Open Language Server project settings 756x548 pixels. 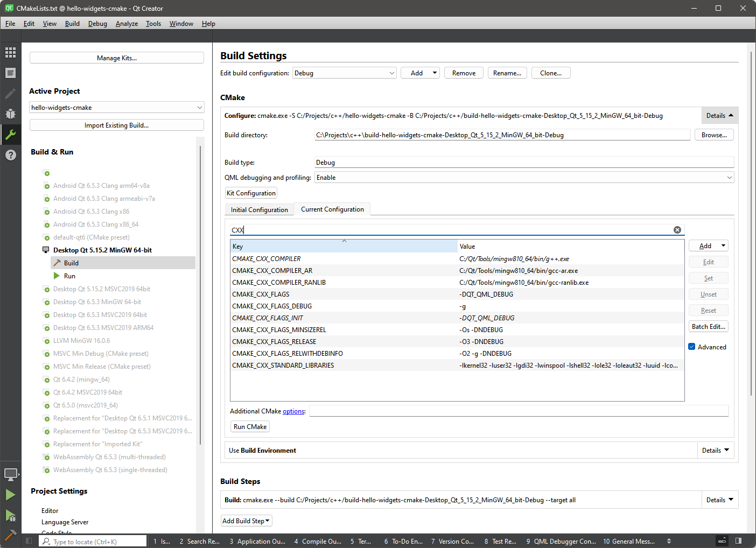[x=65, y=522]
